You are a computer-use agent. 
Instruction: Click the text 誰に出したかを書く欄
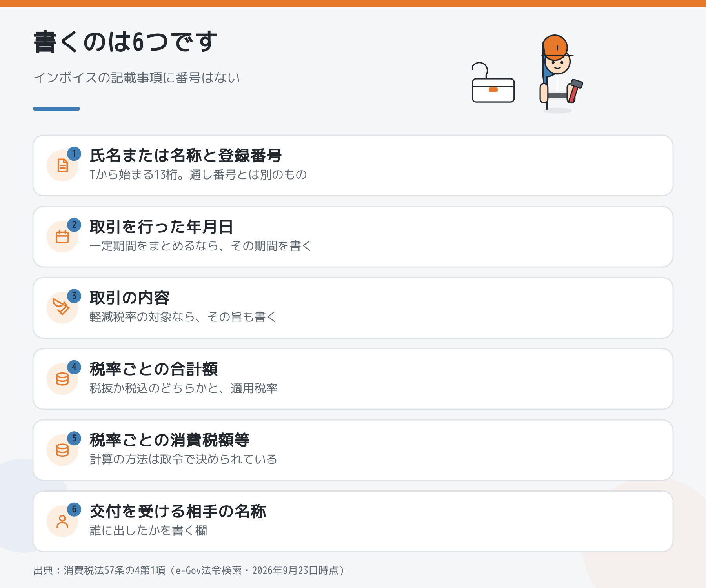pos(148,530)
